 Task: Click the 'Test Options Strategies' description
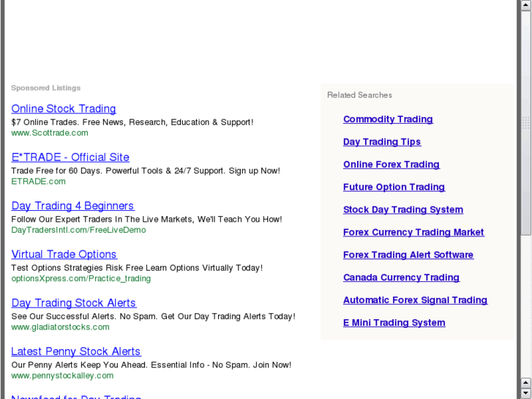pos(137,268)
